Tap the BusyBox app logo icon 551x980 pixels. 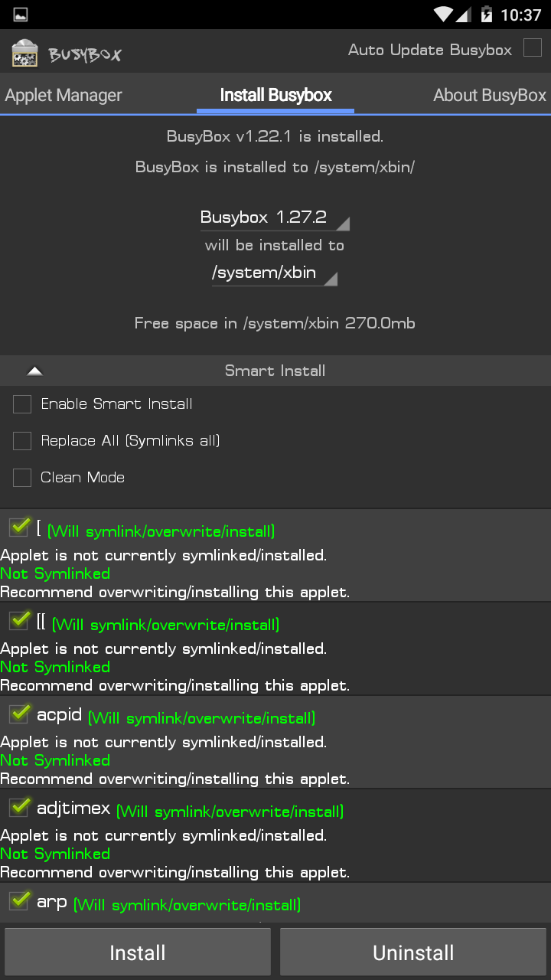pyautogui.click(x=25, y=52)
